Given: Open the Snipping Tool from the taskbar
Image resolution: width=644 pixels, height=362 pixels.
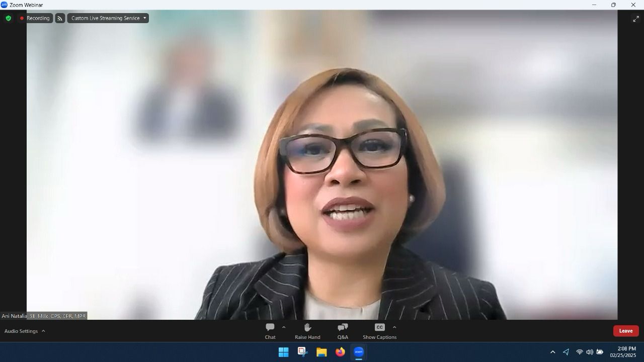Looking at the screenshot, I should pos(302,352).
